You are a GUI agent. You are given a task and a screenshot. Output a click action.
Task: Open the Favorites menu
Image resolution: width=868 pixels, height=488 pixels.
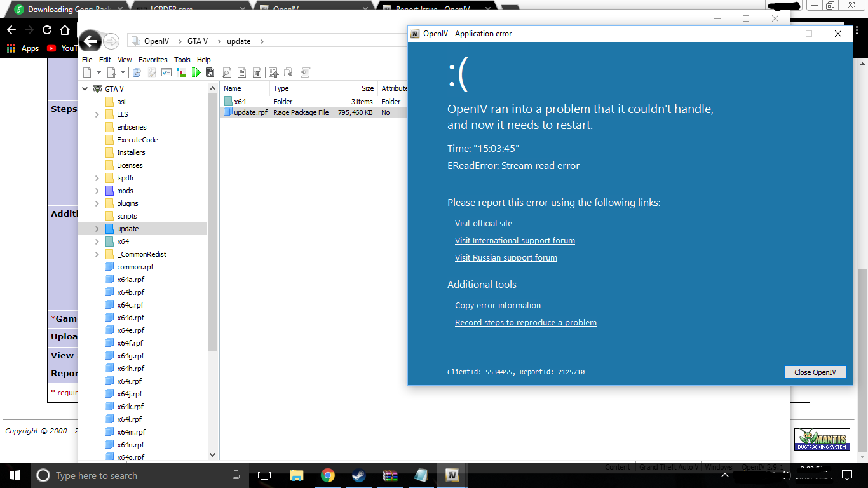coord(153,60)
